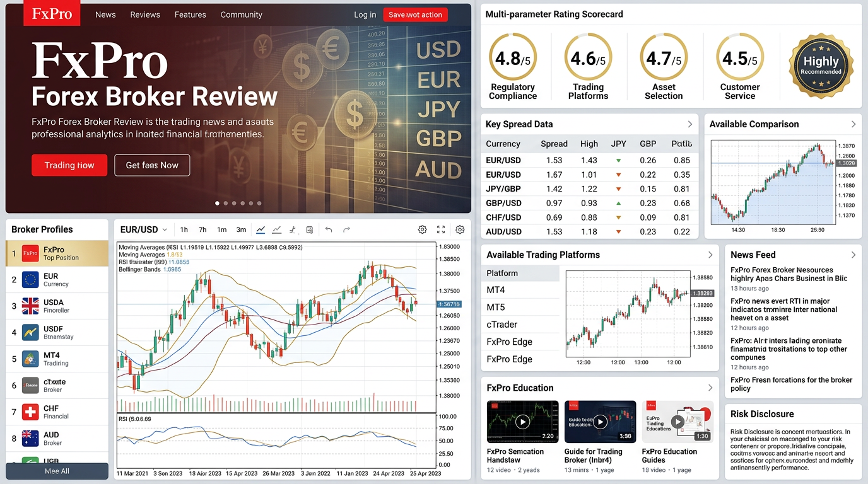Click the 4.5/5 Customer Service rating circle
This screenshot has width=868, height=484.
coord(740,58)
